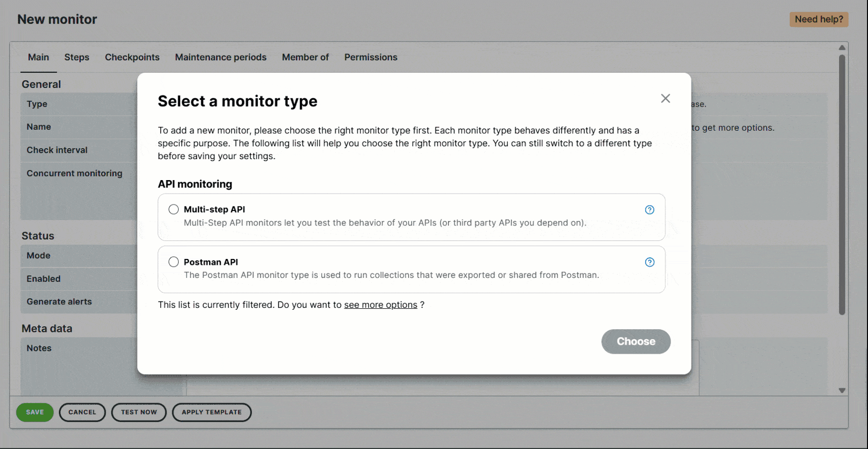This screenshot has height=449, width=868.
Task: Switch to the Permissions tab
Action: pos(370,57)
